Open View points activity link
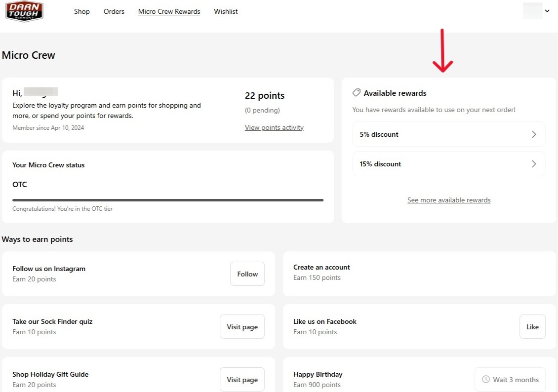 [x=274, y=127]
